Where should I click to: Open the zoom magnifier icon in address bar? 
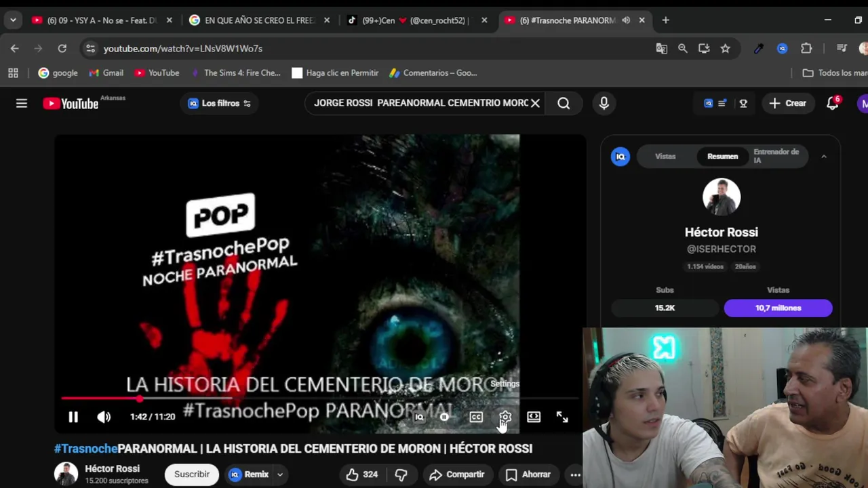click(x=683, y=48)
